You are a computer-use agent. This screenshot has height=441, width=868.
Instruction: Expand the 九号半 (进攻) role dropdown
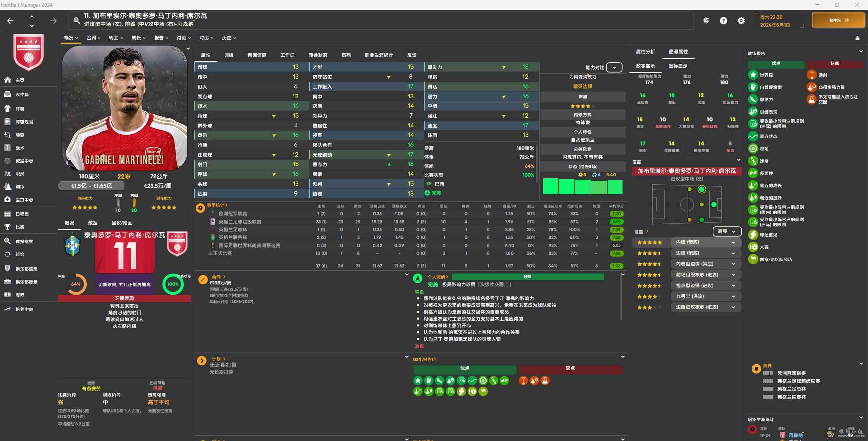click(x=706, y=296)
